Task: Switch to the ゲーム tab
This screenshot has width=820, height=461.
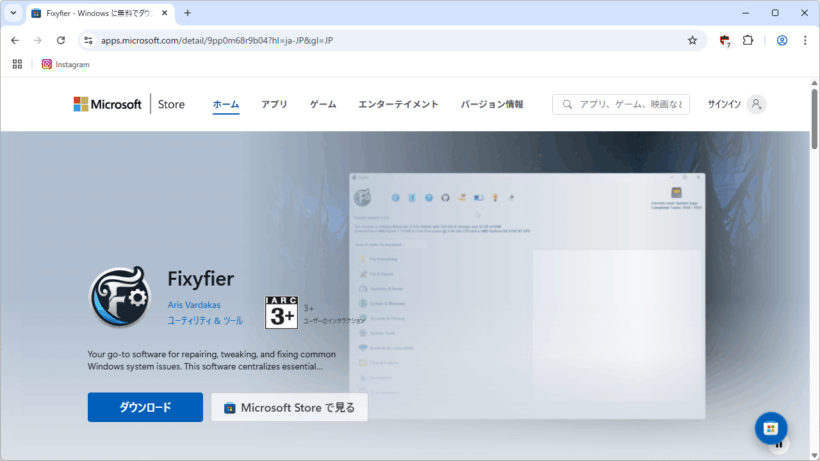Action: pyautogui.click(x=323, y=104)
